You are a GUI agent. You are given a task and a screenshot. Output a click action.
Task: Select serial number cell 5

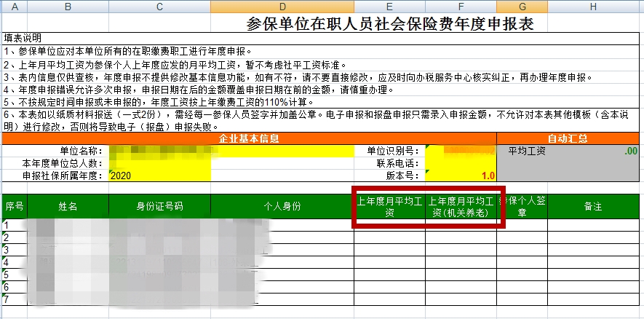pyautogui.click(x=15, y=274)
